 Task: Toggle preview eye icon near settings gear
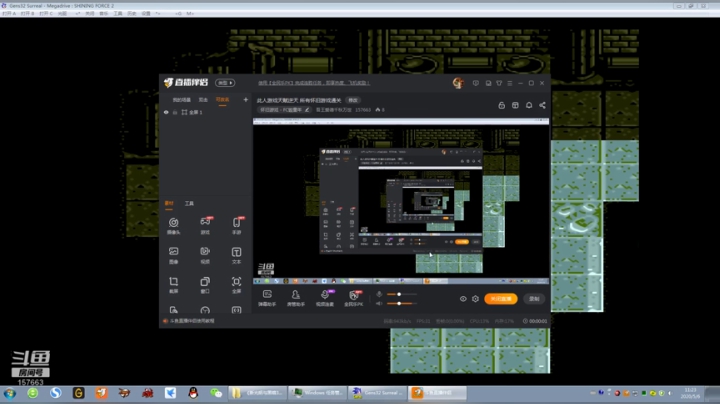[x=463, y=299]
